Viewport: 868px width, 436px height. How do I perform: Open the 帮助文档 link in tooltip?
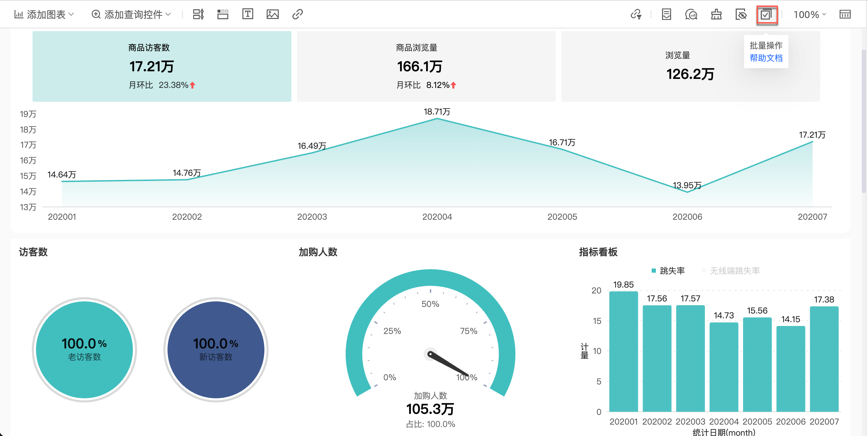click(x=766, y=58)
